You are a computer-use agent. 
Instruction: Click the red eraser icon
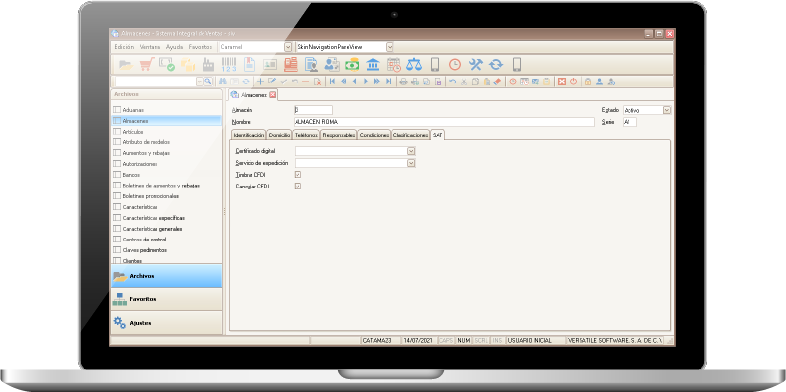pyautogui.click(x=497, y=81)
